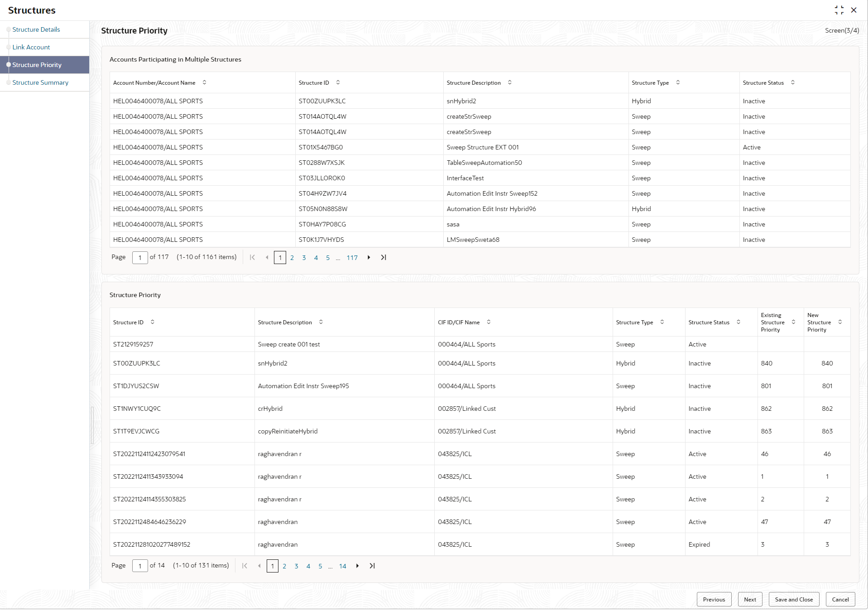Sort upper table by Structure ID

coord(338,82)
